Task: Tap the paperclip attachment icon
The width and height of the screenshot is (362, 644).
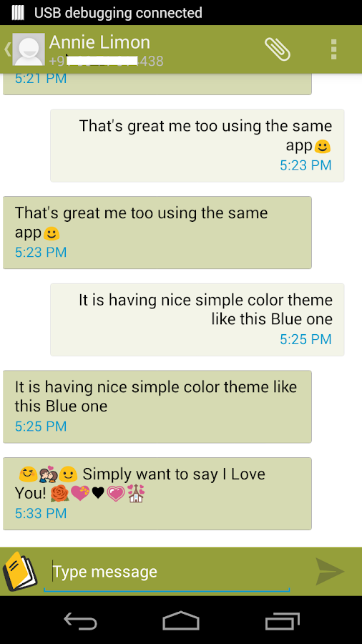Action: [x=278, y=49]
